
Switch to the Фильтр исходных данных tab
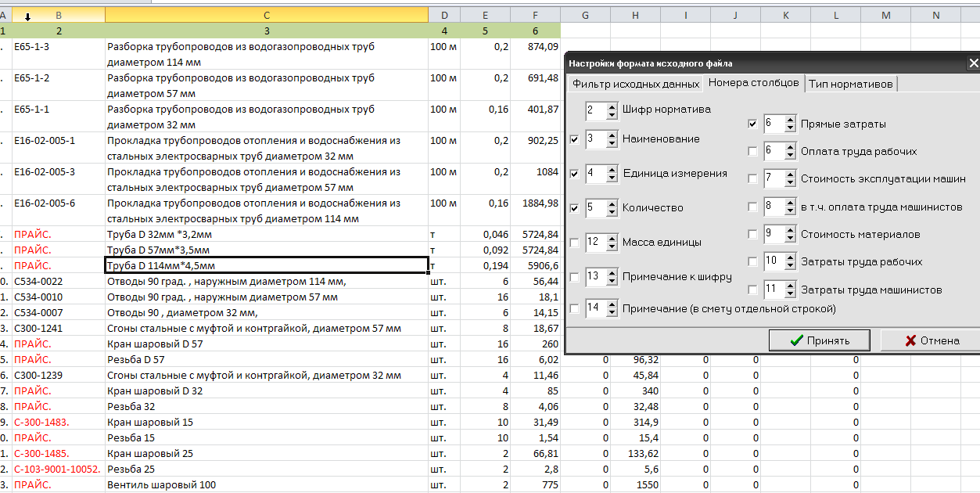pos(635,84)
